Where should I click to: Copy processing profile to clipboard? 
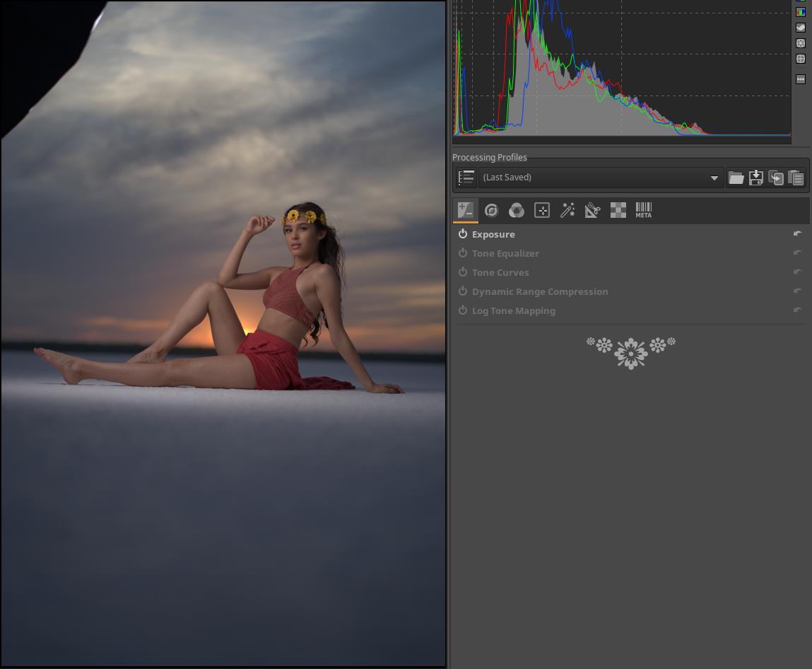(x=776, y=178)
